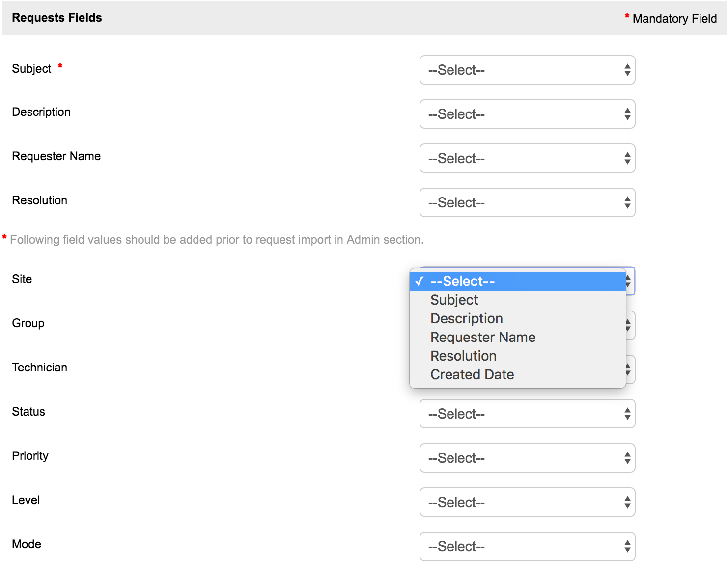
Task: Click the Mode dropdown's up-down arrows
Action: [x=627, y=546]
